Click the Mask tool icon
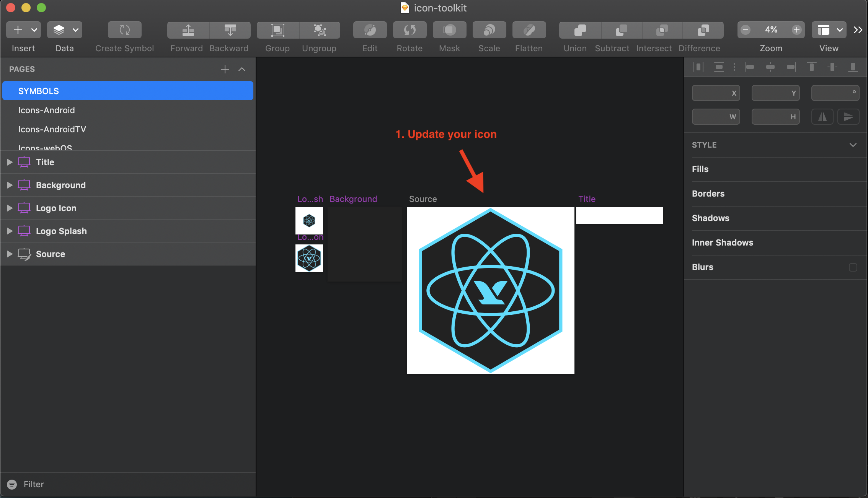Viewport: 868px width, 498px height. (x=449, y=30)
